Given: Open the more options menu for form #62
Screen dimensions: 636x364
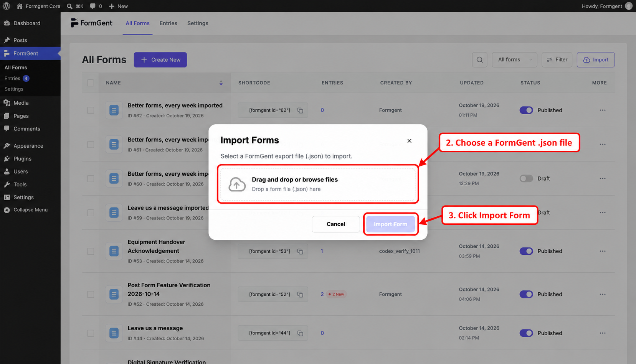Looking at the screenshot, I should 603,110.
